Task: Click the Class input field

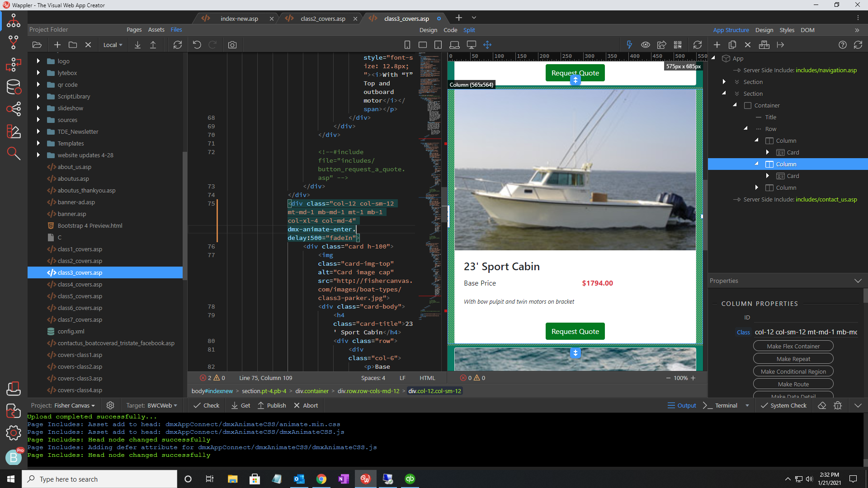Action: [806, 332]
